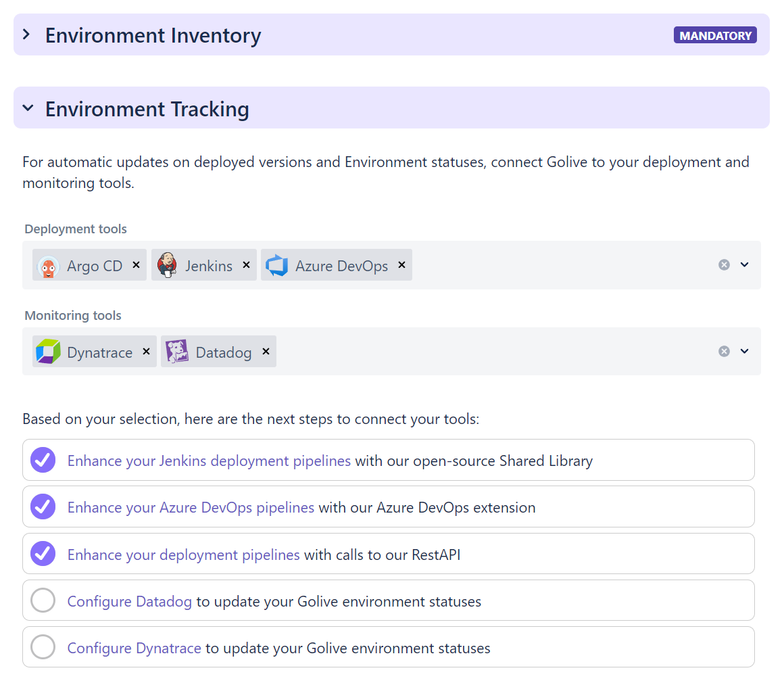Uncheck the Jenkins deployment pipelines step
This screenshot has width=784, height=683.
[43, 461]
